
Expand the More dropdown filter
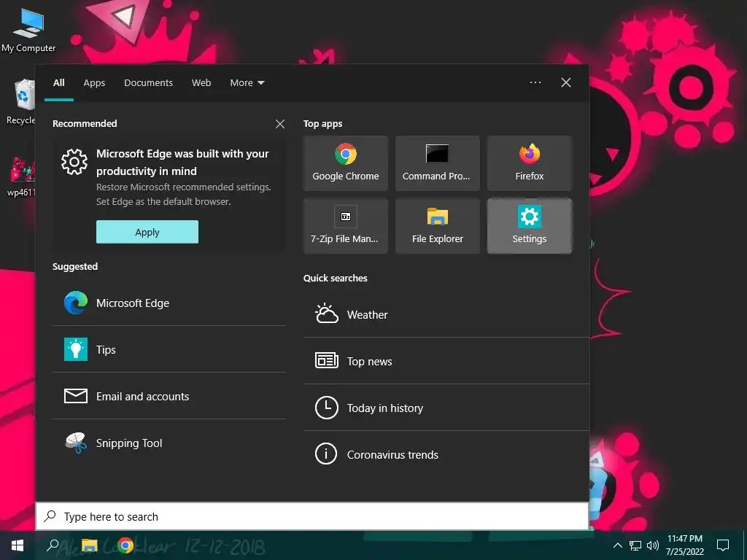tap(247, 83)
